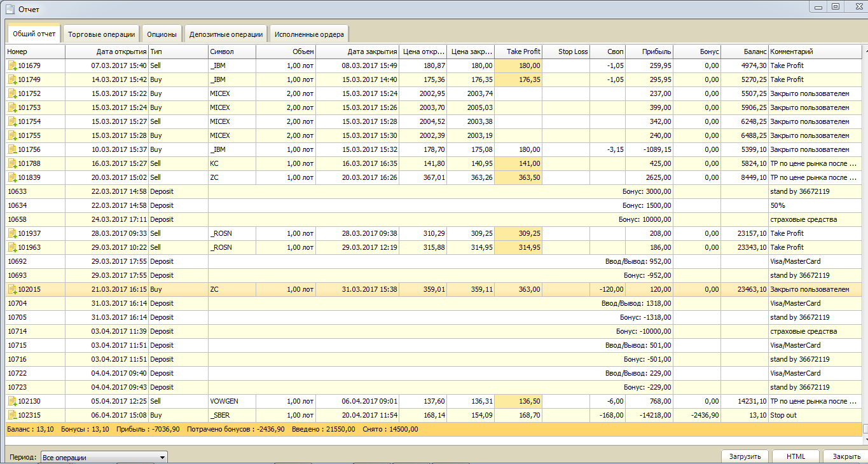Click the order icon for trade 101754
This screenshot has width=868, height=464.
(12, 121)
